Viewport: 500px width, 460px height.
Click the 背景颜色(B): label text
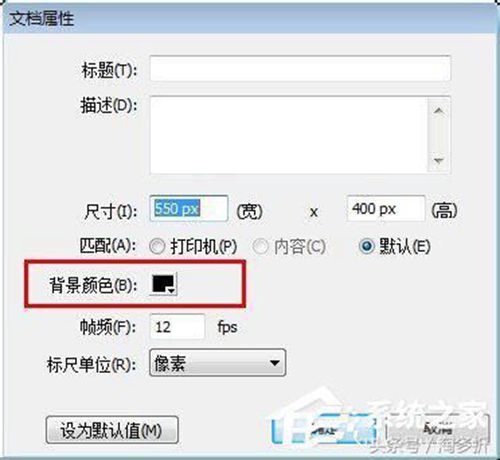[x=93, y=285]
